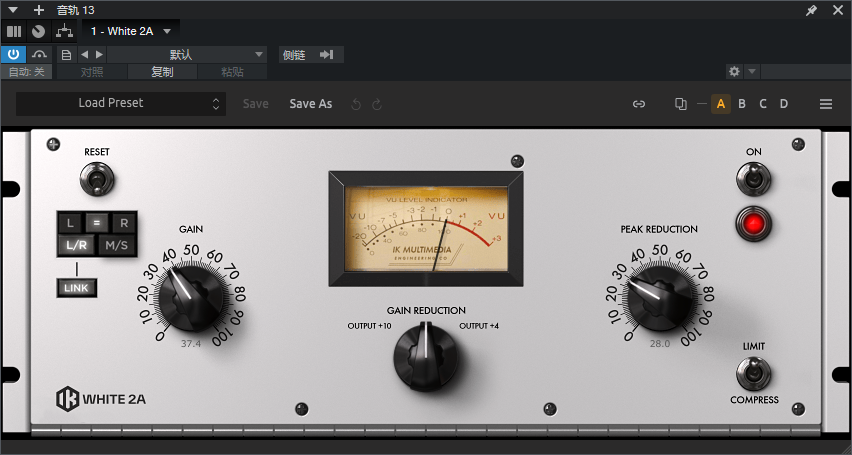Go to previous preset arrow
Image resolution: width=852 pixels, height=455 pixels.
coord(84,54)
